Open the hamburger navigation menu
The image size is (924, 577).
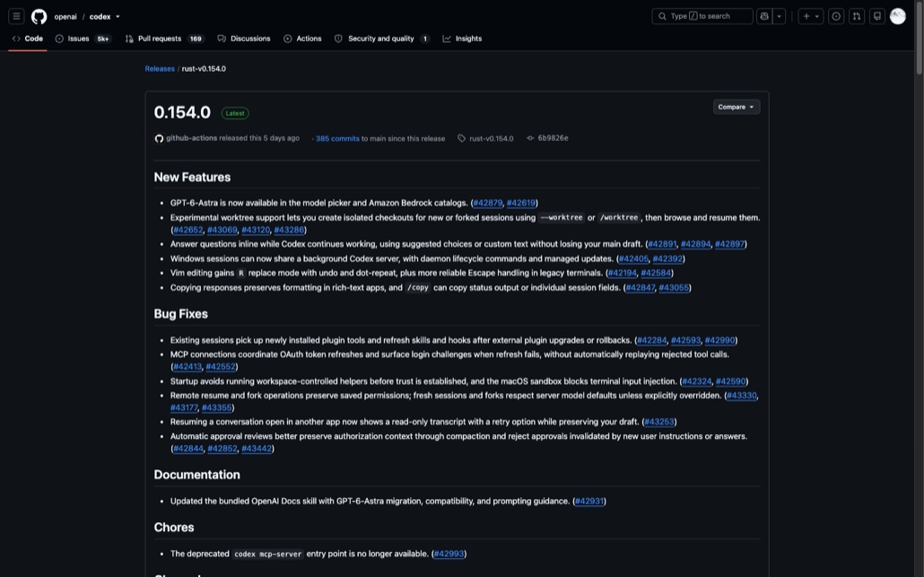point(16,16)
